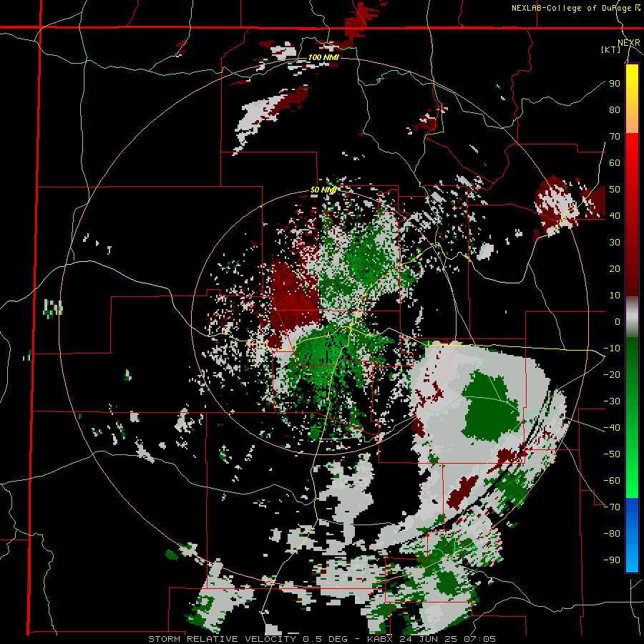Click the -40 value on velocity scale
Viewport: 644px width, 644px height.
tap(612, 428)
